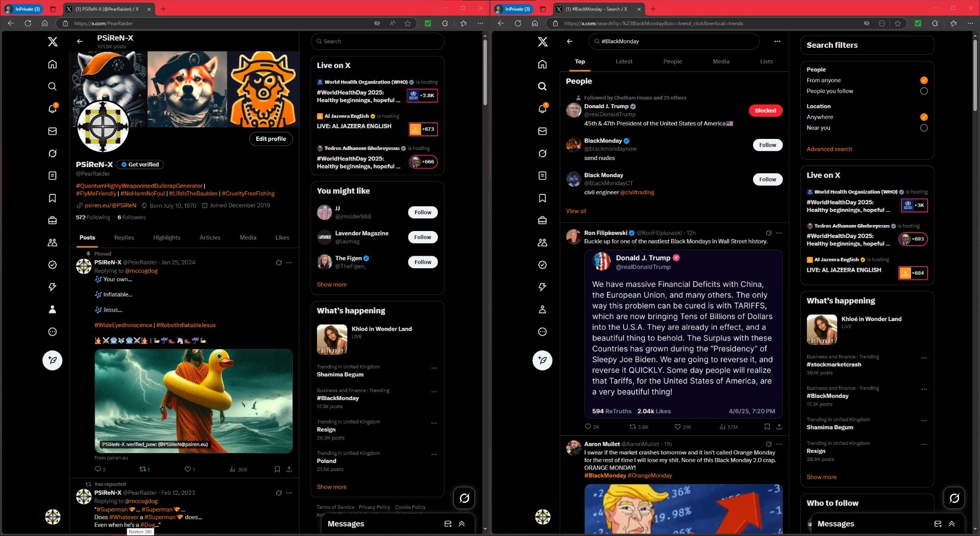Screen dimensions: 980x536
Task: Open Verified Orgs lightning icon, right window sidebar
Action: [543, 287]
